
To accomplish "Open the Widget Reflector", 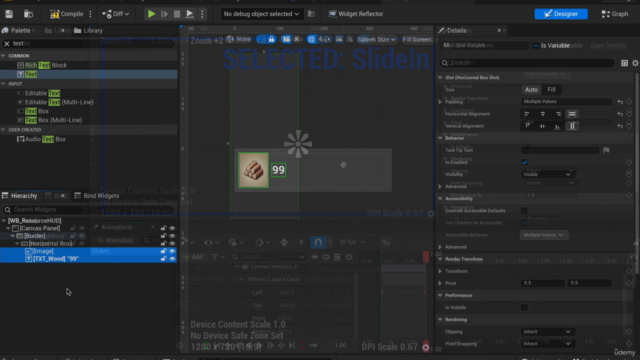I will click(356, 14).
